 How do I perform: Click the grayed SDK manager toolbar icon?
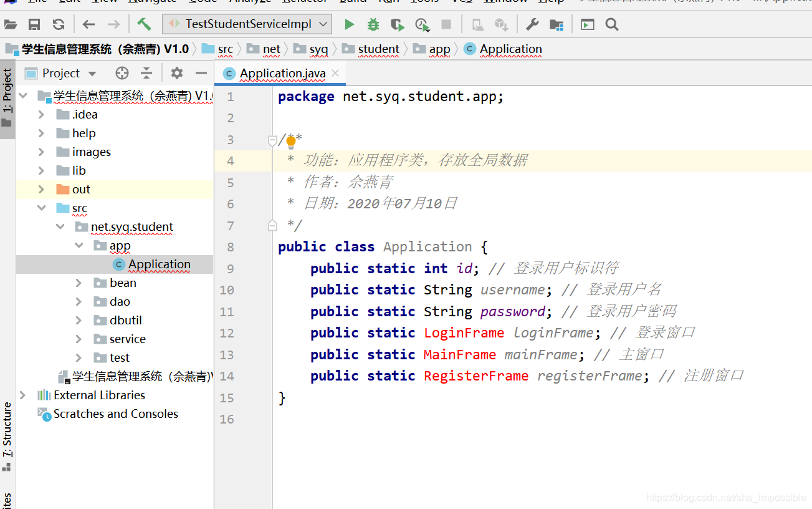coord(502,25)
